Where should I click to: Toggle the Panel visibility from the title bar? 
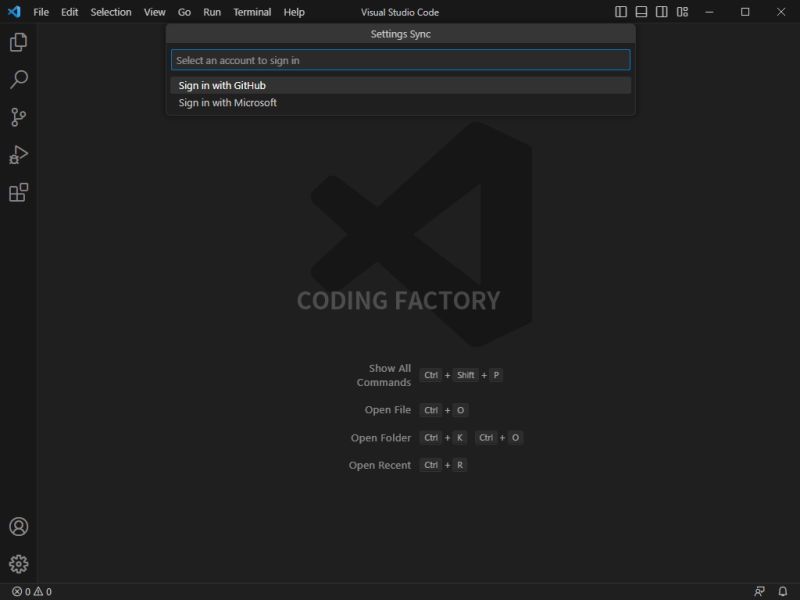[639, 11]
